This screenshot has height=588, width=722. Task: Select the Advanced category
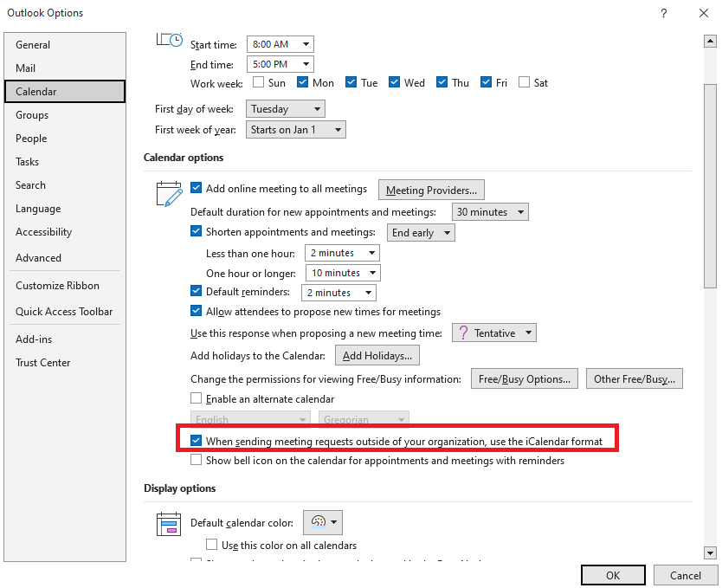click(x=65, y=258)
